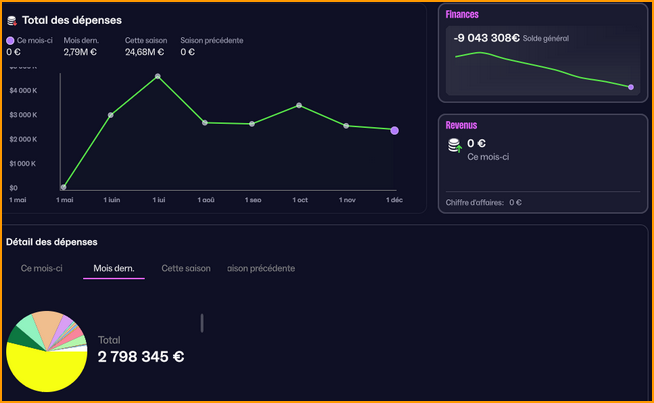Click the purple Ce mois-ci legend dot
The width and height of the screenshot is (654, 403).
click(x=11, y=40)
